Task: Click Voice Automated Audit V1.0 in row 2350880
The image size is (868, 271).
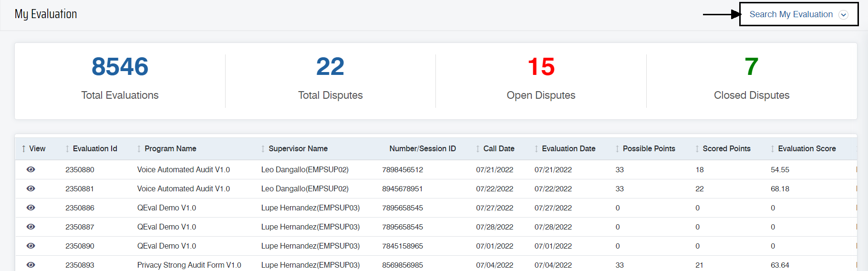Action: pyautogui.click(x=184, y=170)
